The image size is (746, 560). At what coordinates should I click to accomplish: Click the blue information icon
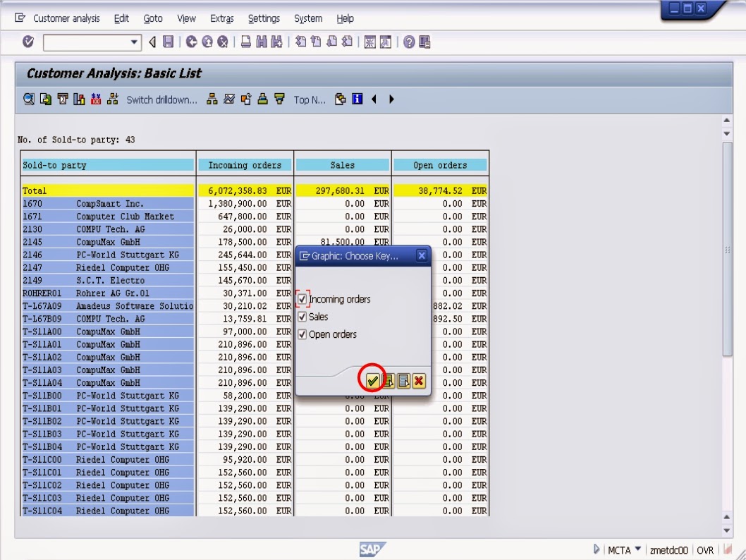pyautogui.click(x=357, y=99)
